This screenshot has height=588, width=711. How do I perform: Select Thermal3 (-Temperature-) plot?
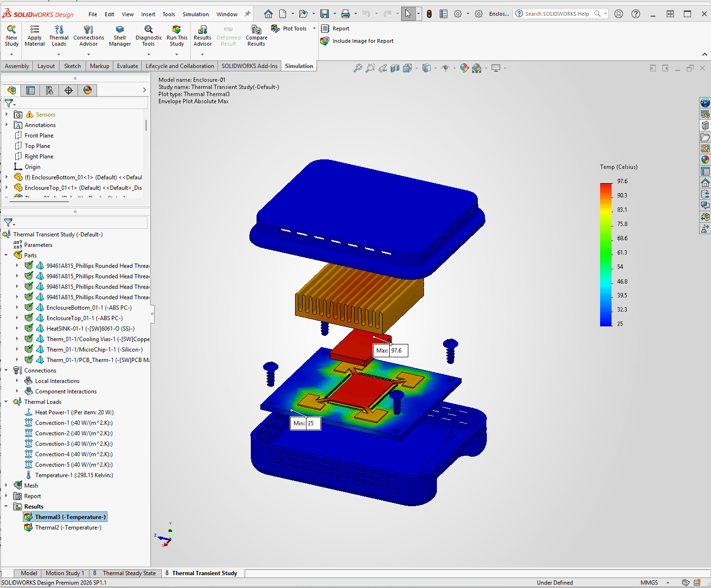click(66, 517)
